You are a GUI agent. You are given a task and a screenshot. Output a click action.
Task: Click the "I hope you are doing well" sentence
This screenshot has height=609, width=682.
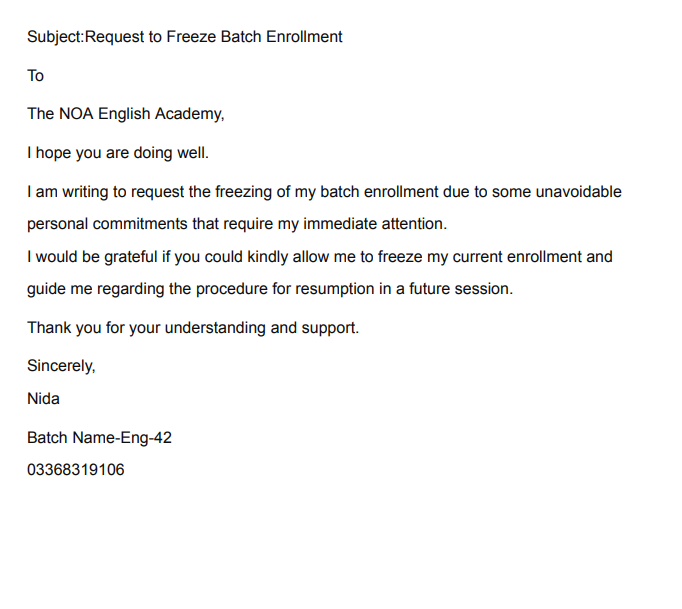(118, 153)
